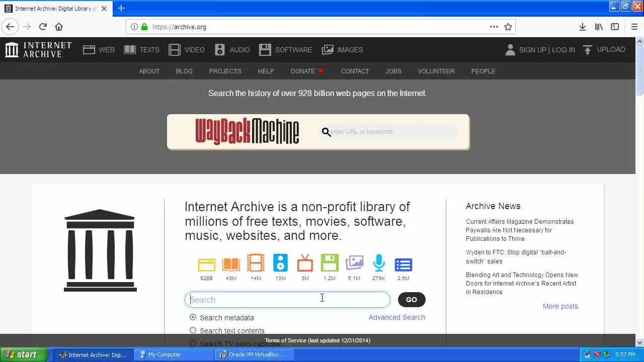Open the Windows start button
The height and width of the screenshot is (362, 644).
[24, 354]
